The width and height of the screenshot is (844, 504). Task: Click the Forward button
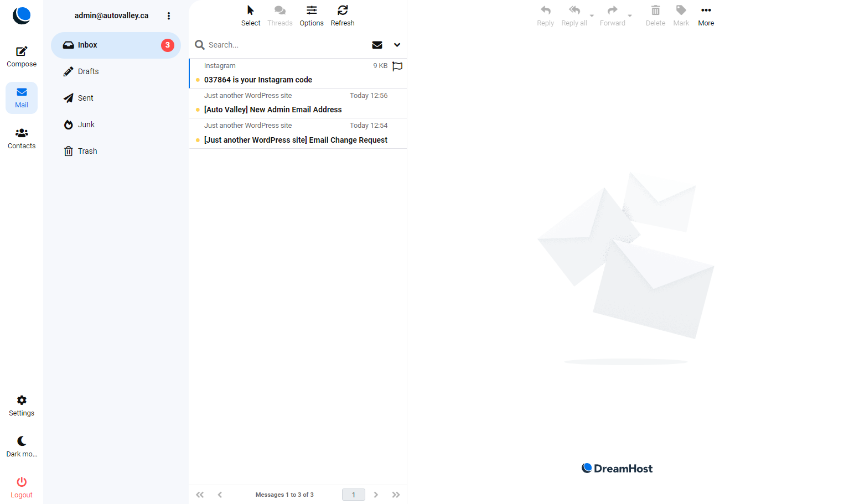click(612, 16)
